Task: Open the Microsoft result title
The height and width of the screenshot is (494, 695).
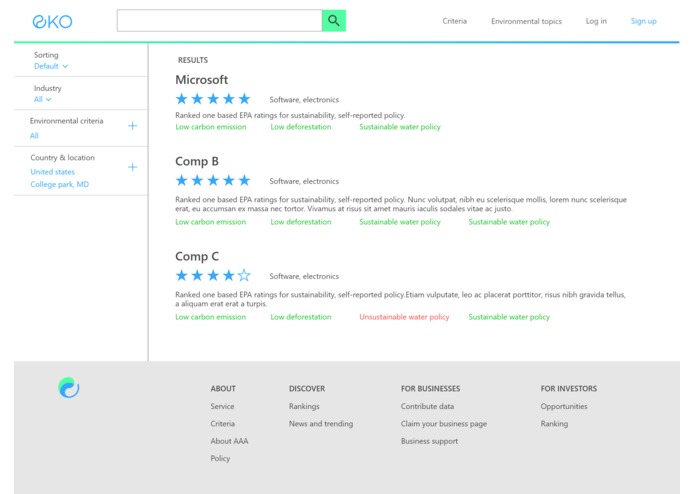Action: click(x=201, y=80)
